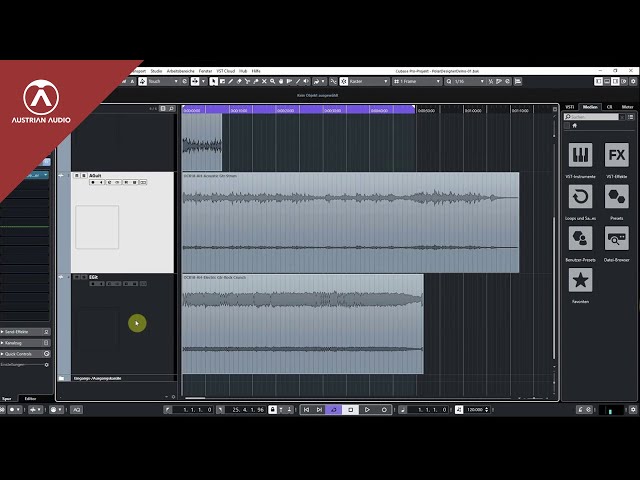
Task: Switch to the Medien tab
Action: 591,106
